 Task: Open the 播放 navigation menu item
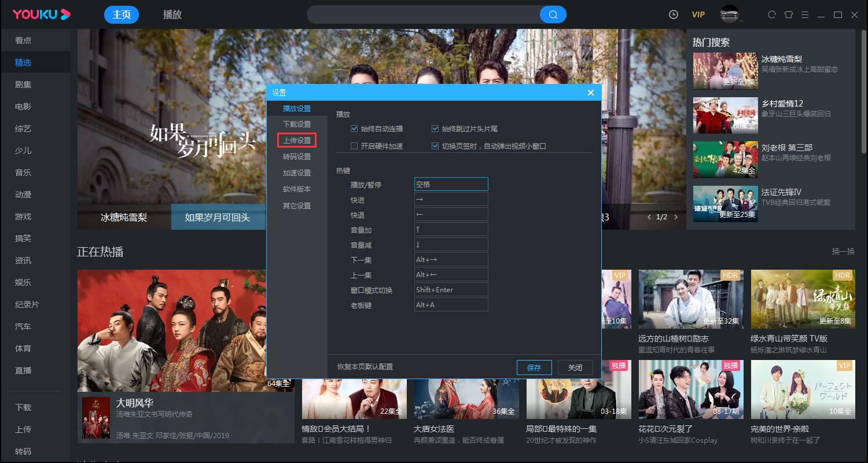click(x=172, y=14)
